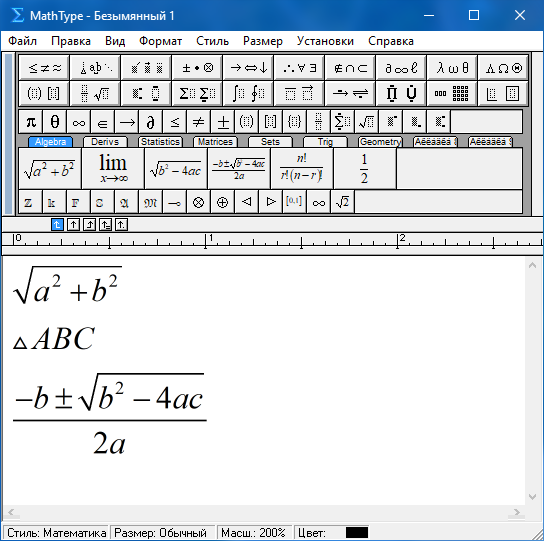
Task: Open the embellishments palette
Action: [x=146, y=68]
